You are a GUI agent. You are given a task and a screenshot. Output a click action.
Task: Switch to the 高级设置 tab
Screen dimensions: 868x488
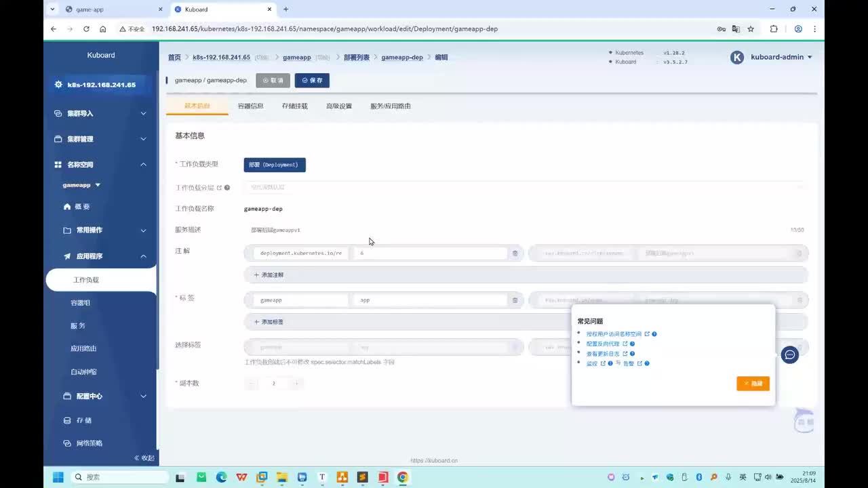click(339, 106)
